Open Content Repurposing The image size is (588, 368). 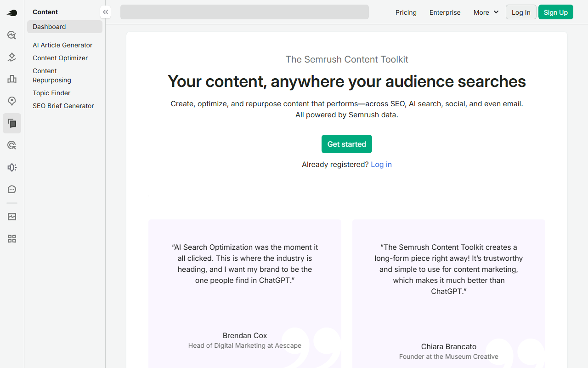click(x=52, y=75)
